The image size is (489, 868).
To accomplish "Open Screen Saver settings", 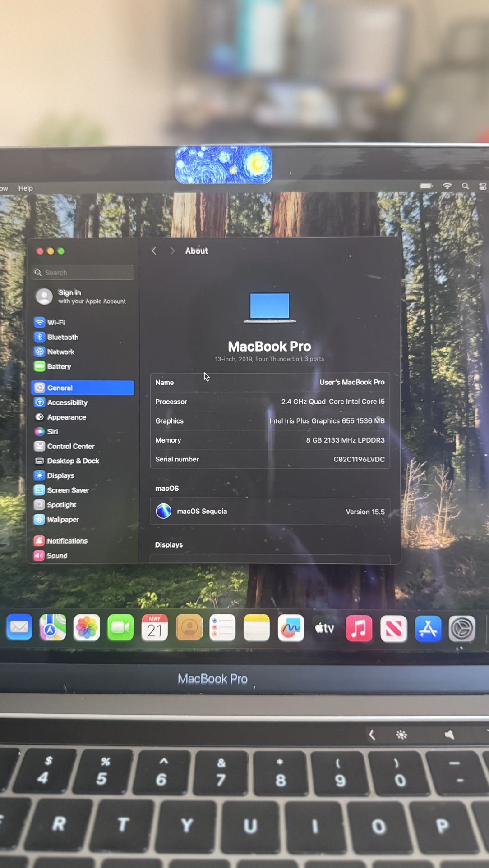I will tap(62, 490).
